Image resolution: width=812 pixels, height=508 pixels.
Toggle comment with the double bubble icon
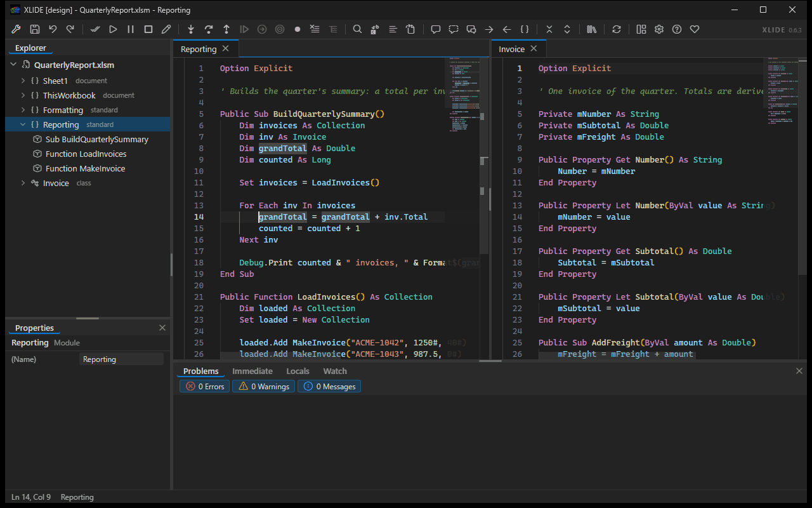pos(471,29)
